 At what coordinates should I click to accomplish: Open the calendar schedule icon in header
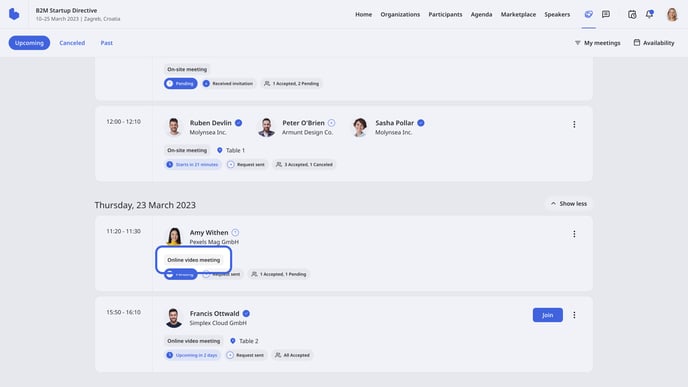click(632, 14)
